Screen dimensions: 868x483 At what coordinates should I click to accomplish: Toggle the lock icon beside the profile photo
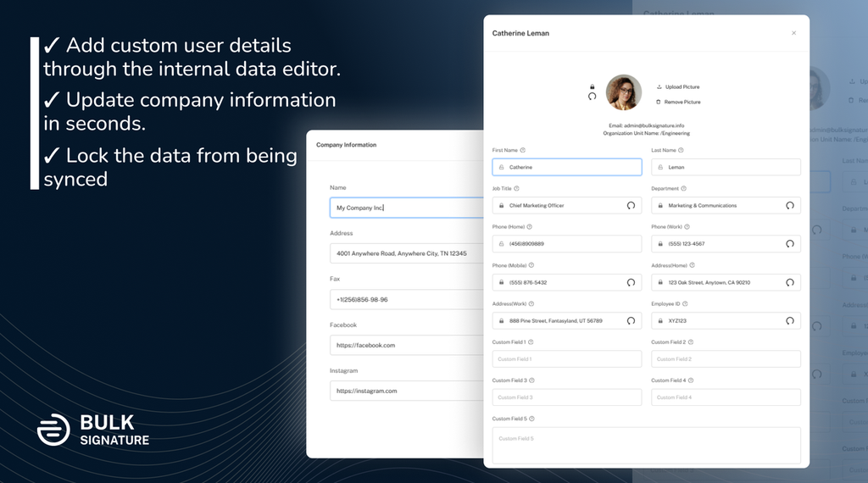click(593, 87)
